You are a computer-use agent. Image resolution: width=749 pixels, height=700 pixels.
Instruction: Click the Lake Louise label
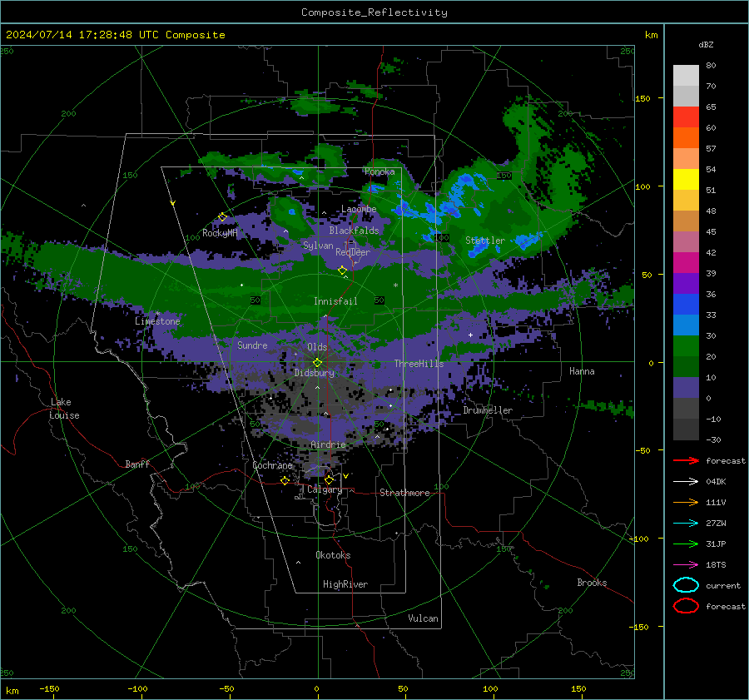64,409
